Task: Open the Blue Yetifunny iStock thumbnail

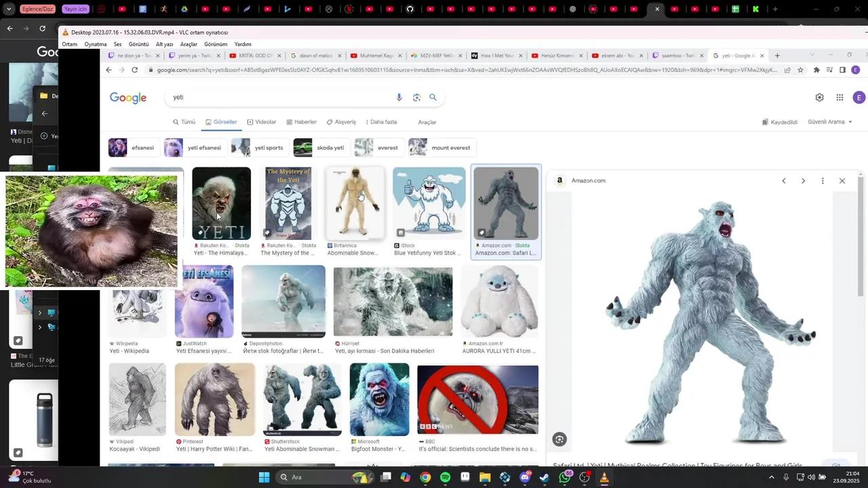Action: tap(429, 203)
